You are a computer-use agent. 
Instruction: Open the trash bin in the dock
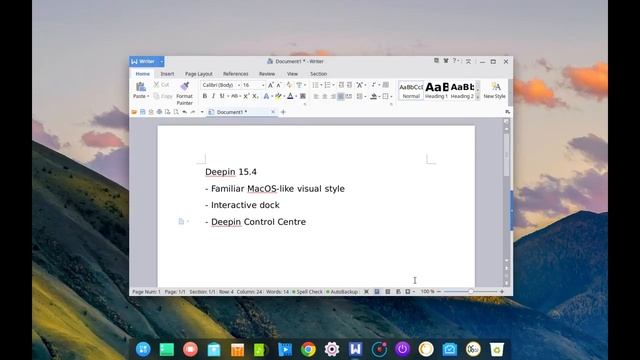(497, 349)
